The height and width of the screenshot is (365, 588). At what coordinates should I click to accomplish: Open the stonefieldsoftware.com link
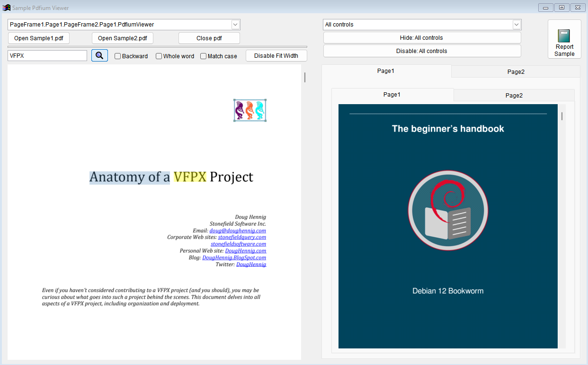tap(238, 244)
